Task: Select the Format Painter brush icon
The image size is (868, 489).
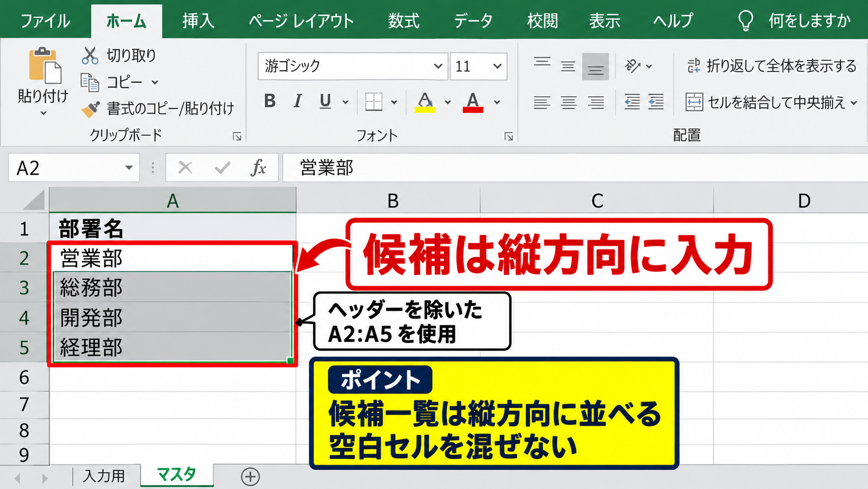Action: click(90, 109)
